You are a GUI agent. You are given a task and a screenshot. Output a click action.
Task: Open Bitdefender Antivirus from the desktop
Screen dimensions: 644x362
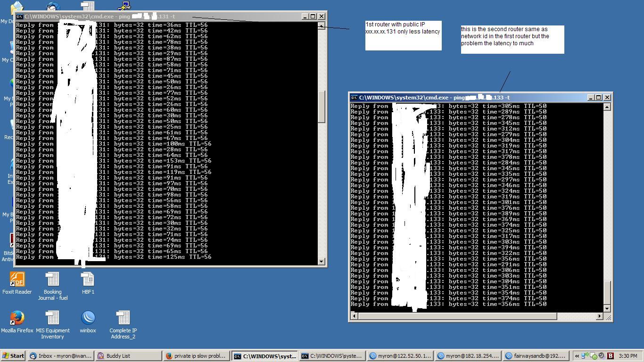click(12, 241)
